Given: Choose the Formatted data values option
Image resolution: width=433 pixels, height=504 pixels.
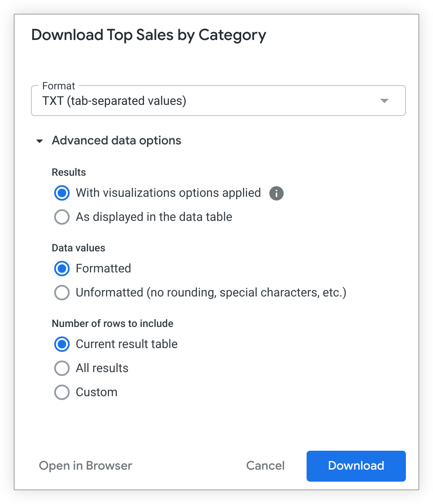Looking at the screenshot, I should (62, 269).
